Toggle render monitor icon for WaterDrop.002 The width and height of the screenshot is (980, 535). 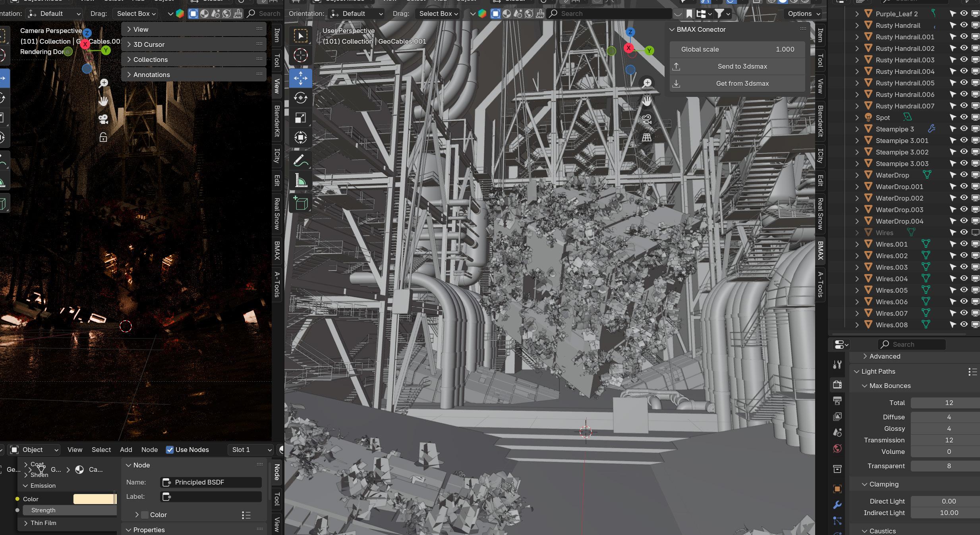[x=975, y=198]
